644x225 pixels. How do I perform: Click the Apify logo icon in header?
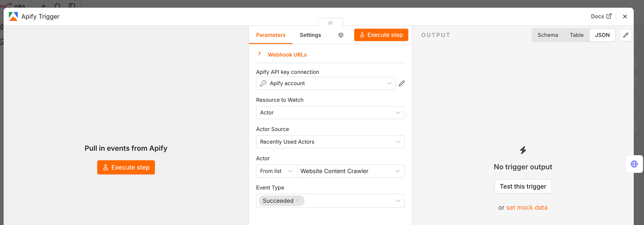[x=13, y=16]
